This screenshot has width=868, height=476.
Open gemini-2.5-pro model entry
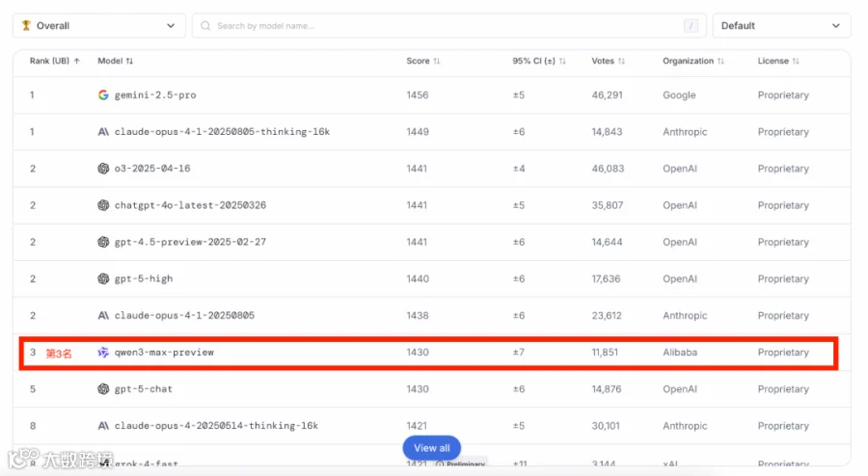pyautogui.click(x=155, y=95)
